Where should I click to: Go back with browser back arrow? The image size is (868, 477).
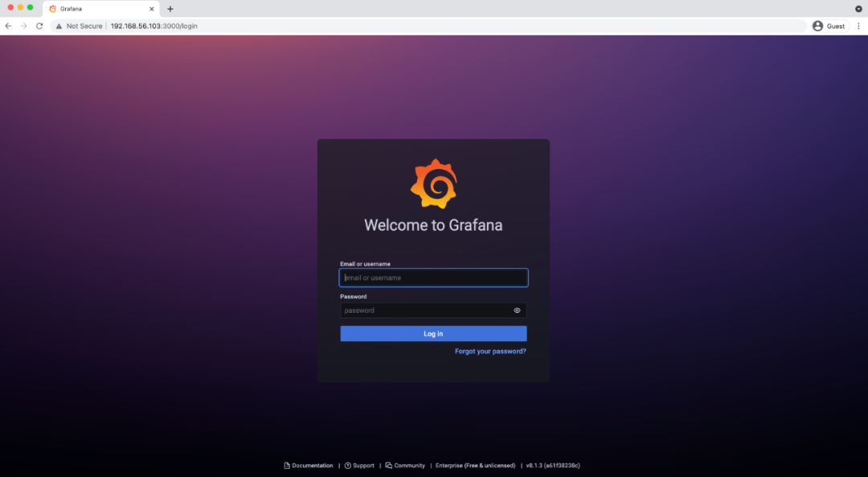tap(8, 26)
